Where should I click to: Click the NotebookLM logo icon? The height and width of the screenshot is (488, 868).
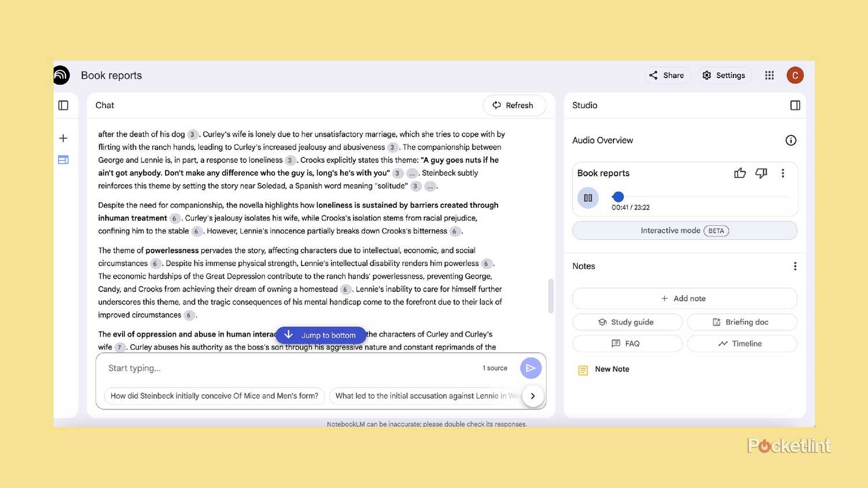click(x=61, y=75)
